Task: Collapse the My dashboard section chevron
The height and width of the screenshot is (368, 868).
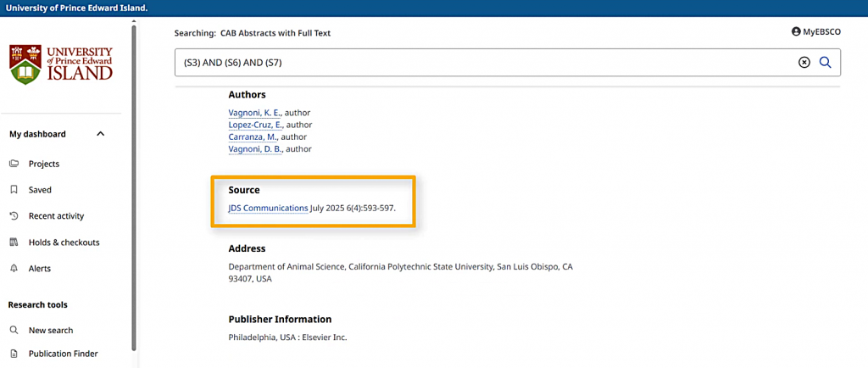Action: coord(100,134)
